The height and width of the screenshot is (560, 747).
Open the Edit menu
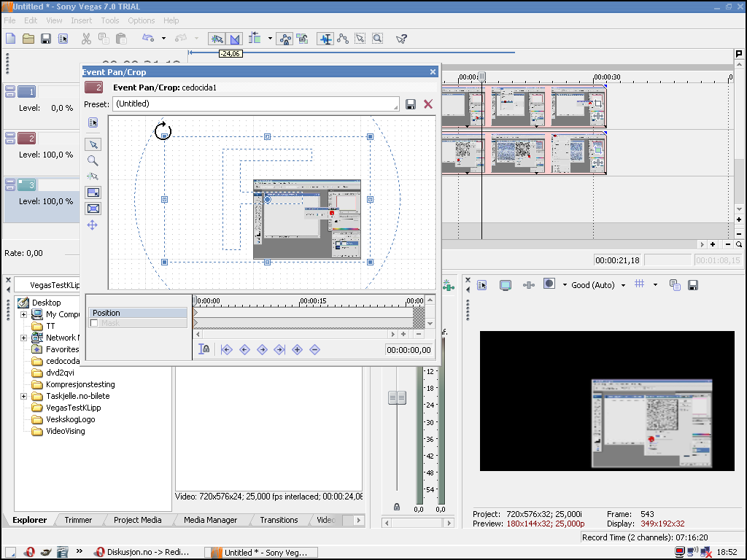click(x=31, y=20)
